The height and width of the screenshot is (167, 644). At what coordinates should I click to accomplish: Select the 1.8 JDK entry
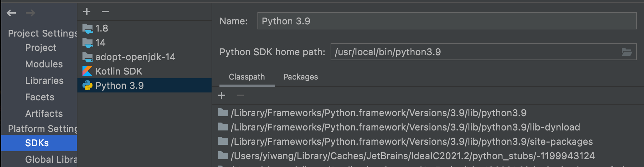[101, 28]
